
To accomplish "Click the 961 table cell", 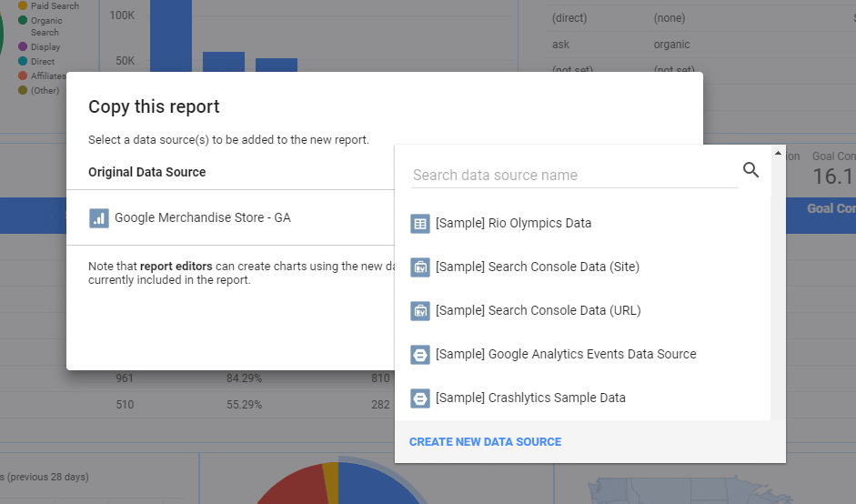I will tap(125, 378).
